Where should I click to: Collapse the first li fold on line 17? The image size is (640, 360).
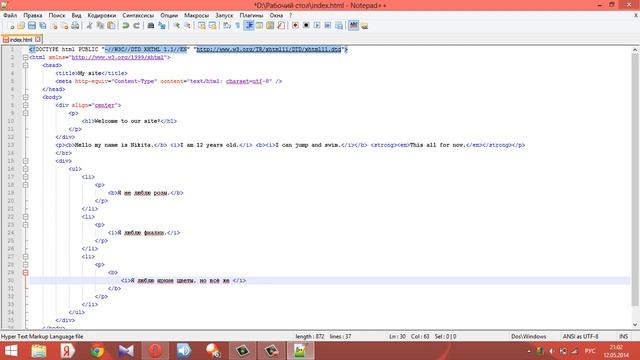pos(25,177)
